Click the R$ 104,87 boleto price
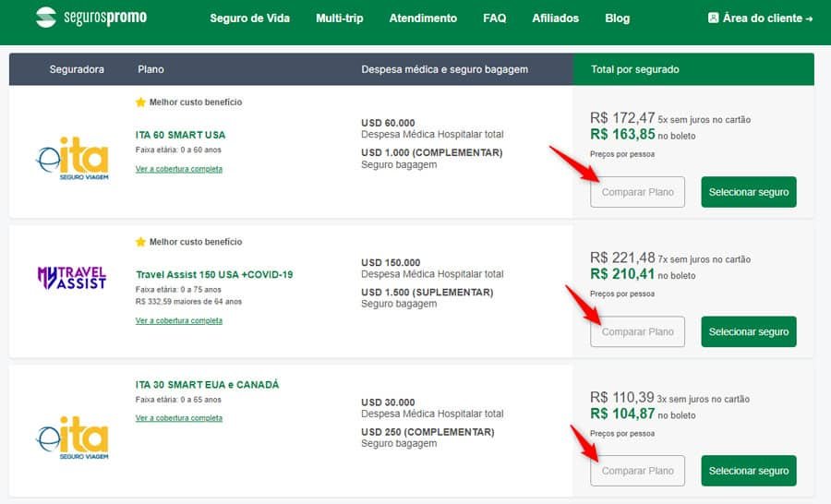This screenshot has height=504, width=831. (x=622, y=414)
